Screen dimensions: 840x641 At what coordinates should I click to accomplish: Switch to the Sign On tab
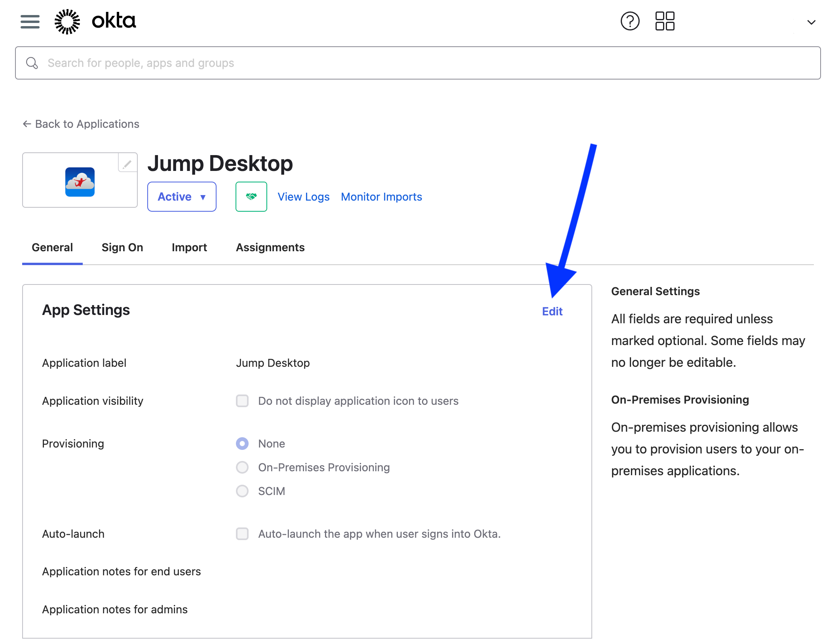click(122, 248)
